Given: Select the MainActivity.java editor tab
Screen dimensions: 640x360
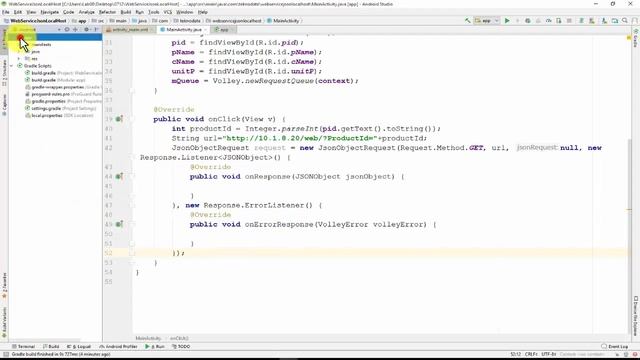Looking at the screenshot, I should point(184,30).
